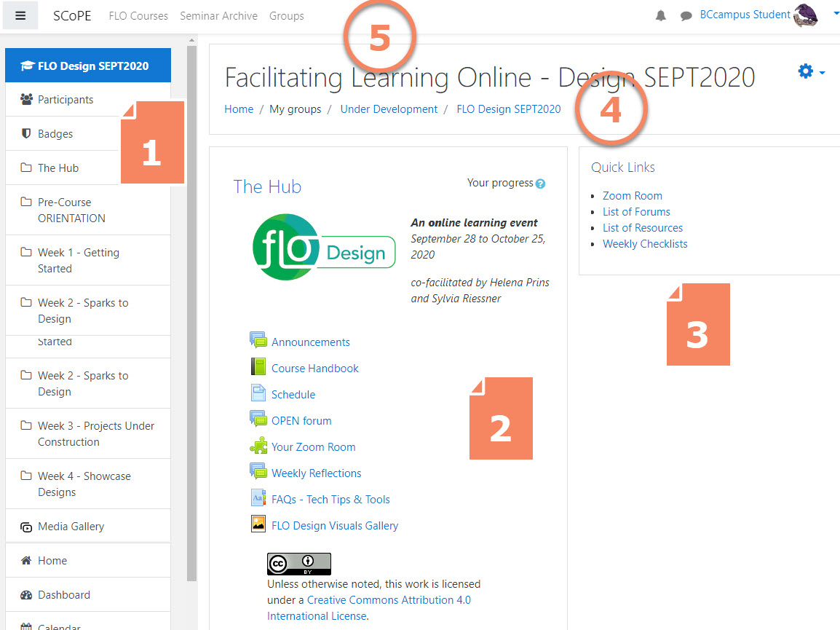Click the raven user avatar picture
840x630 pixels.
click(x=806, y=15)
